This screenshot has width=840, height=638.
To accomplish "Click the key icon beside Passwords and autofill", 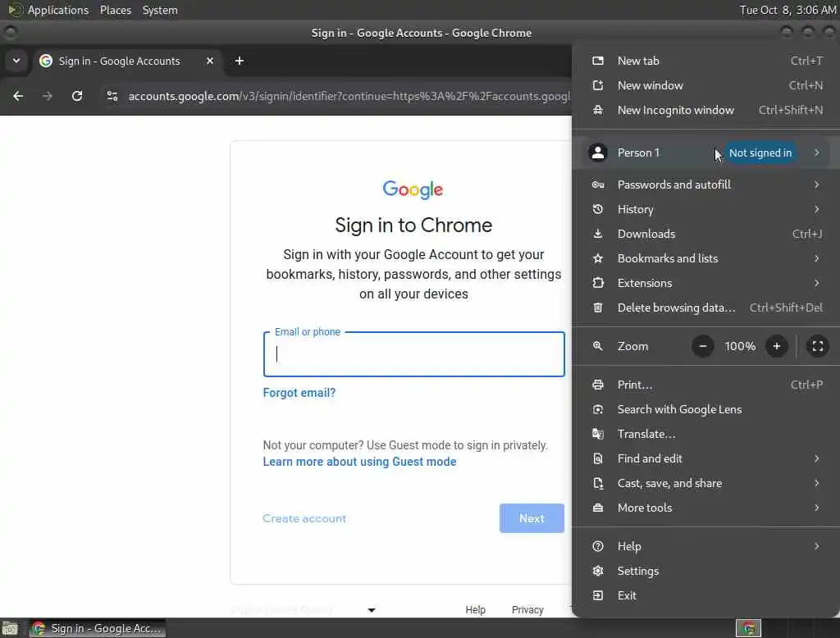I will pyautogui.click(x=598, y=185).
